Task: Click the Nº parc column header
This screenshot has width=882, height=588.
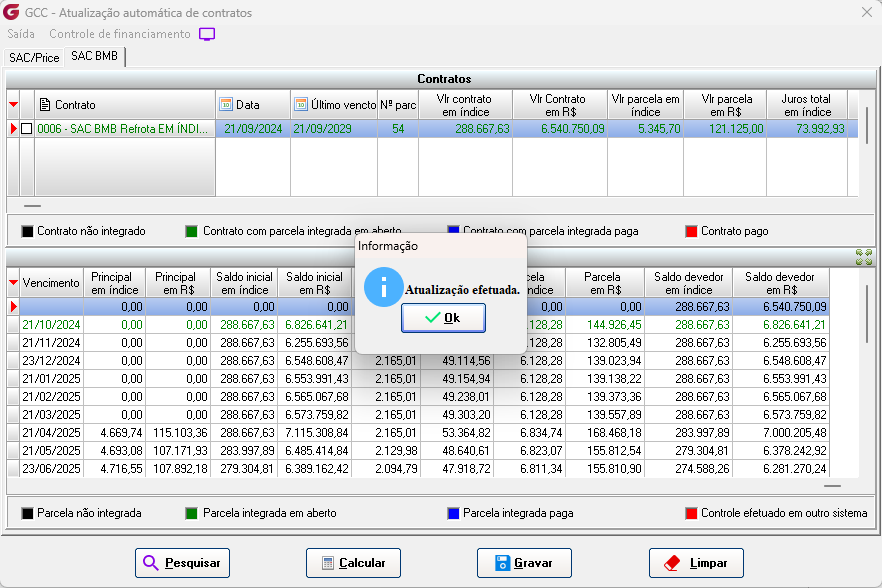Action: [398, 105]
